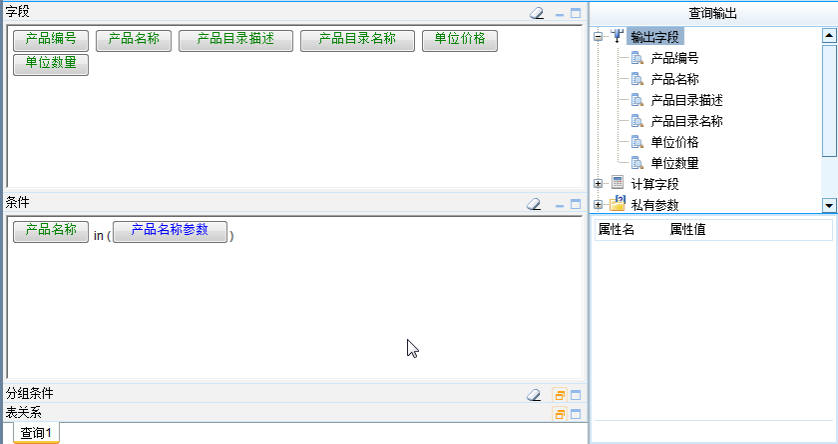Screen dimensions: 838x444
Task: Select 产品编号 in output tree
Action: pos(674,58)
